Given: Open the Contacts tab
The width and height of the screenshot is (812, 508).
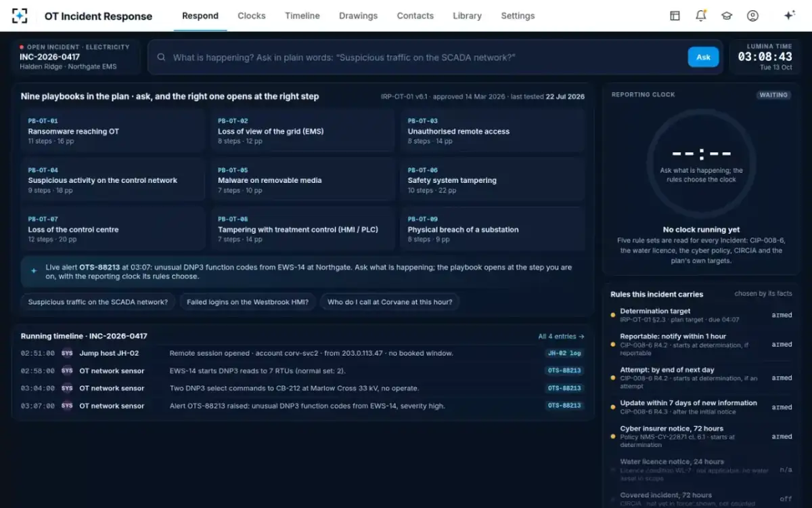Looking at the screenshot, I should [415, 16].
